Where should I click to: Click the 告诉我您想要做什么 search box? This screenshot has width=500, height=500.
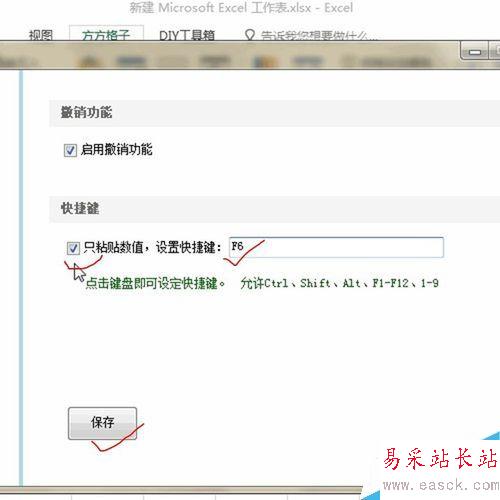(x=319, y=35)
